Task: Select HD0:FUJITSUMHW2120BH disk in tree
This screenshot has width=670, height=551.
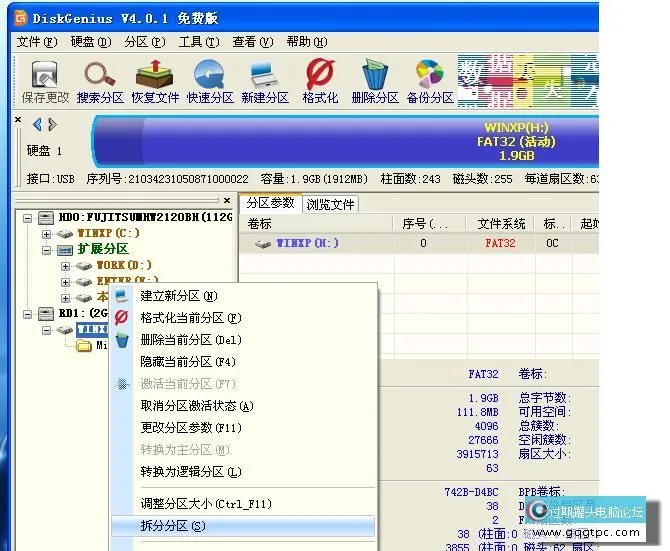Action: (145, 217)
